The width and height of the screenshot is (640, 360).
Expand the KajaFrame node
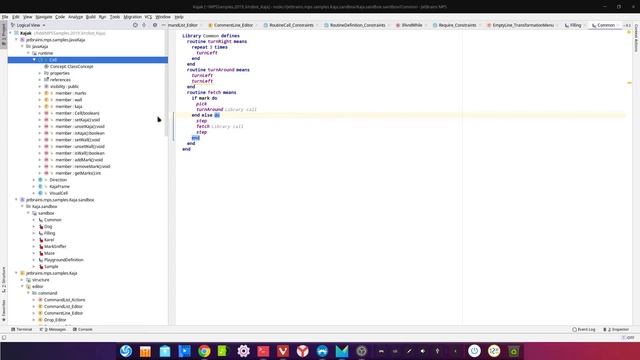(34, 186)
